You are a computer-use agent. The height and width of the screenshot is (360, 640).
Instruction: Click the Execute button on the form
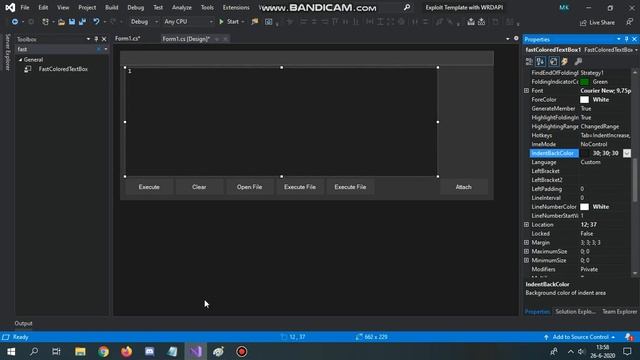pyautogui.click(x=149, y=187)
